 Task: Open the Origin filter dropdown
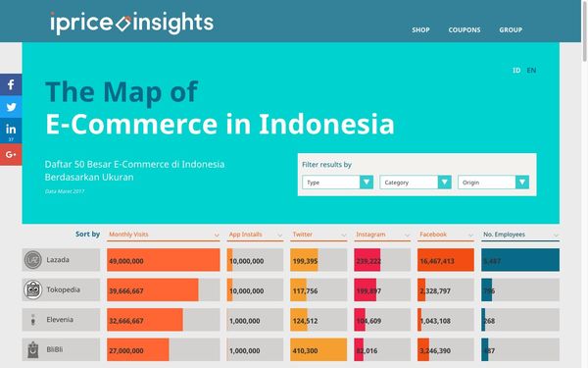(493, 183)
